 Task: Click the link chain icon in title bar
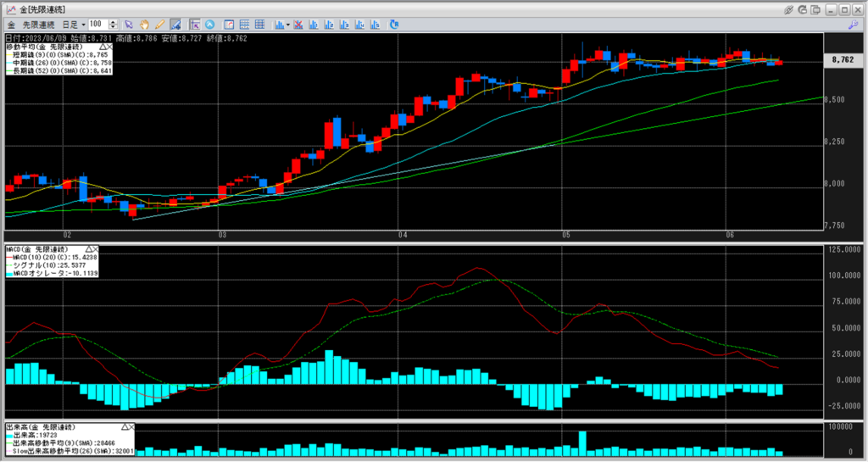788,9
